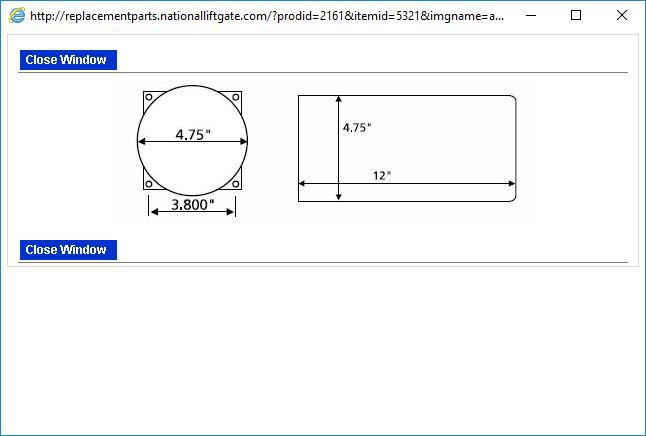646x436 pixels.
Task: Click the 3.800" dimension label below the circle
Action: pos(193,205)
